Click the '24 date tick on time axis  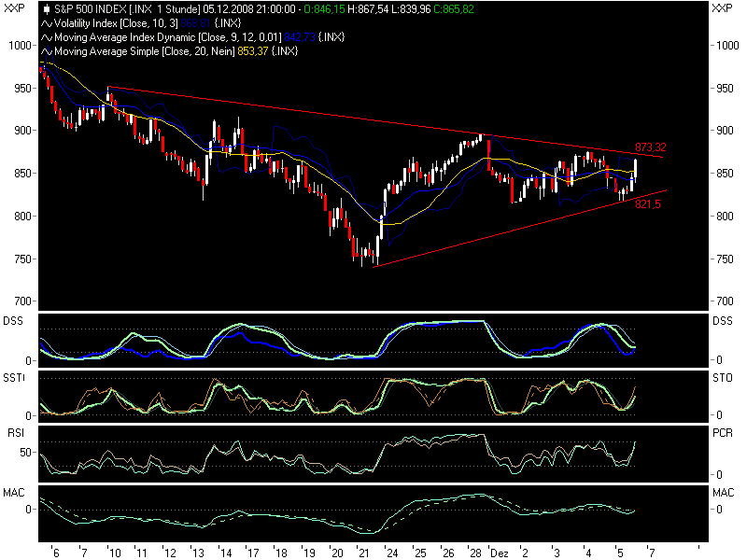(391, 553)
